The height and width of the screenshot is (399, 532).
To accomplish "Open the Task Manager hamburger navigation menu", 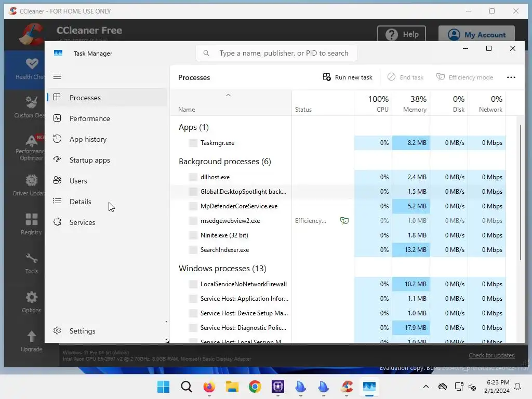I will 57,77.
